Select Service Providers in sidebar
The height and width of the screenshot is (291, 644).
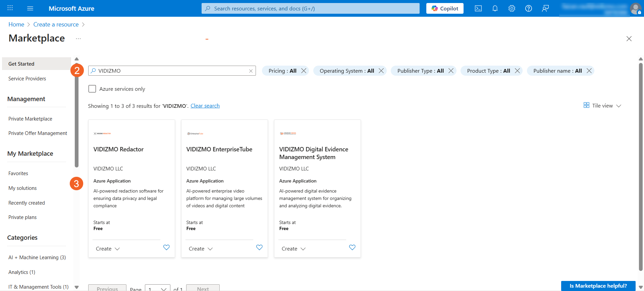point(27,79)
